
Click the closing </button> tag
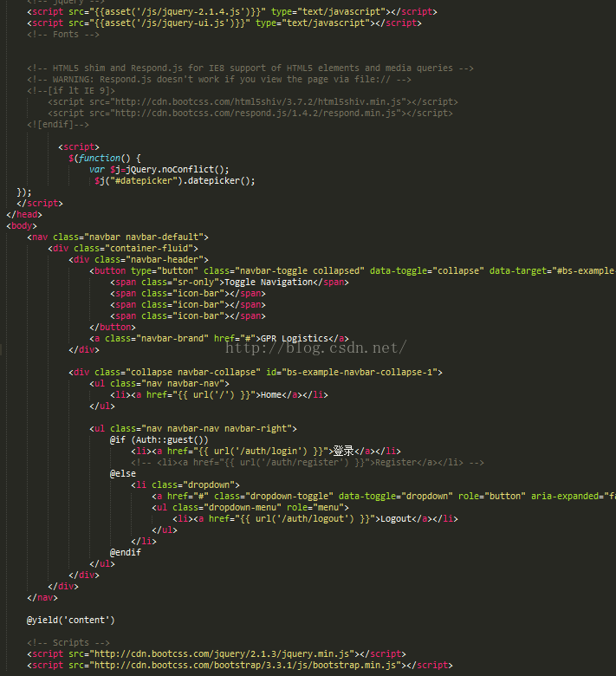[x=113, y=328]
